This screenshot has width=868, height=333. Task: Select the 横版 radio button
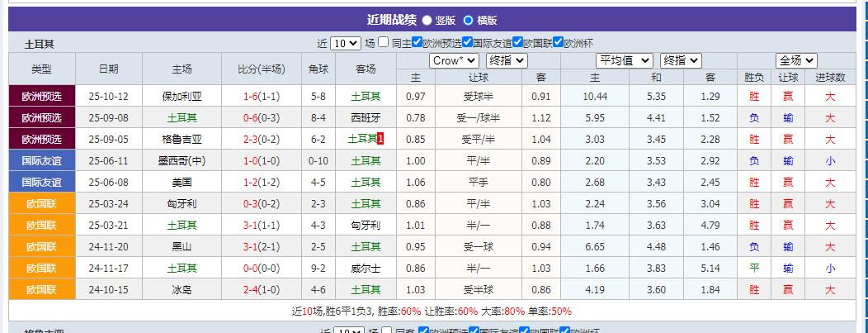coord(468,21)
